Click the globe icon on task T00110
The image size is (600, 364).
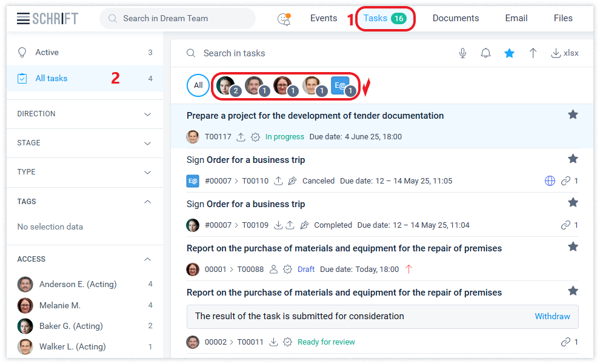pos(550,180)
